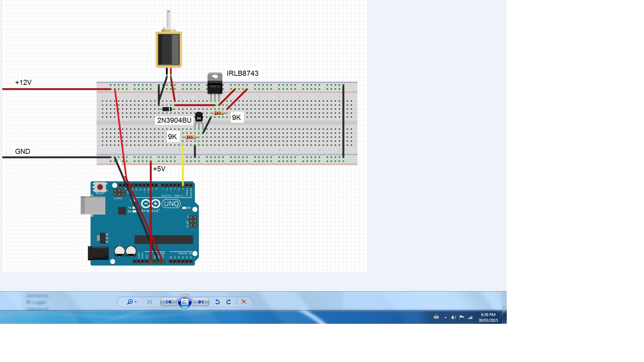Image resolution: width=644 pixels, height=362 pixels.
Task: Delete the photo via red X icon
Action: coord(244,302)
